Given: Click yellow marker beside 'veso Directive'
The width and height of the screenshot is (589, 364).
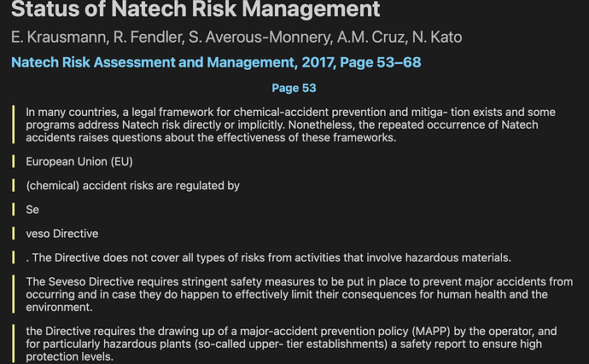Looking at the screenshot, I should (x=14, y=234).
